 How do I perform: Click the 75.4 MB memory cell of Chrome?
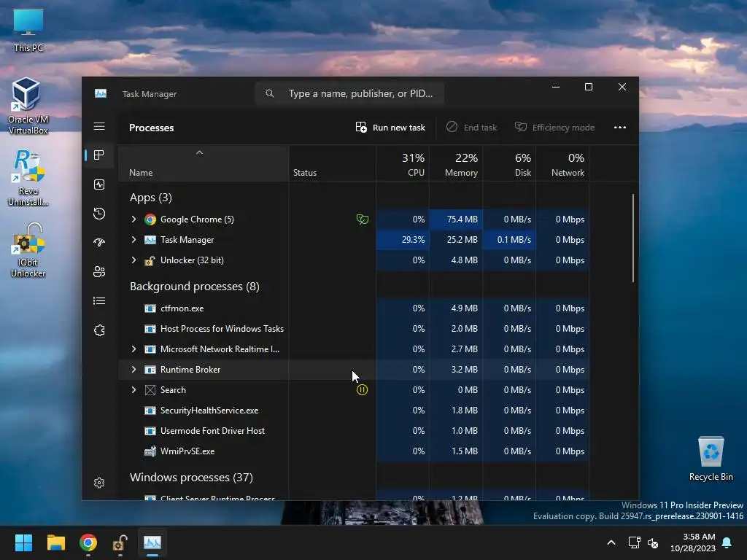point(456,219)
